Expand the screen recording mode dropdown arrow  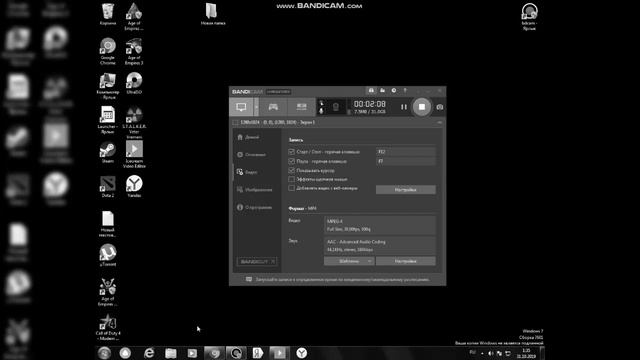pyautogui.click(x=256, y=107)
